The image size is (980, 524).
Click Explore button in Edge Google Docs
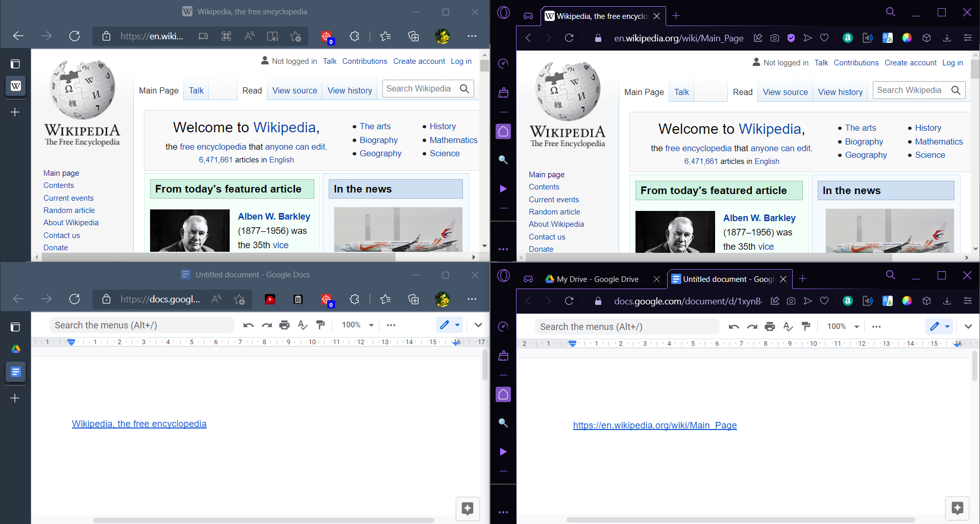tap(468, 508)
